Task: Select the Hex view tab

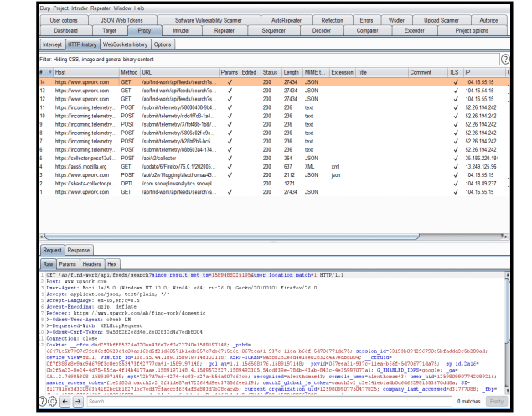Action: 112,264
